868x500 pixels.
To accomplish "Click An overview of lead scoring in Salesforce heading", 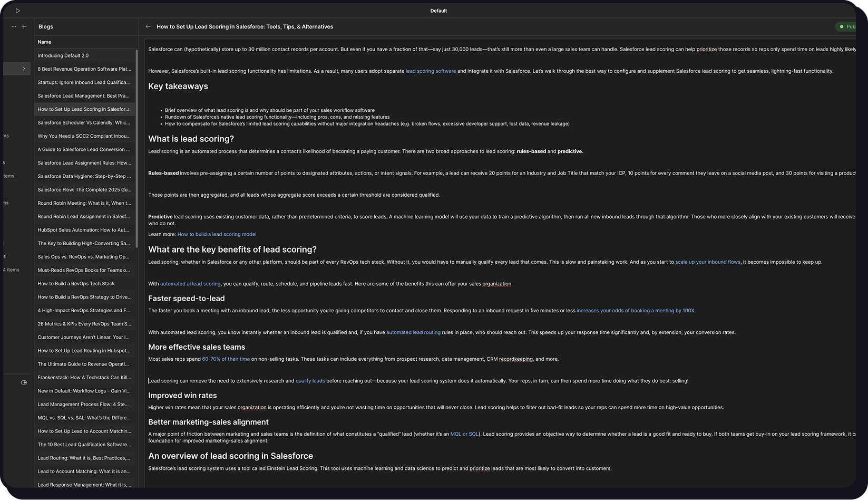I will click(x=230, y=456).
